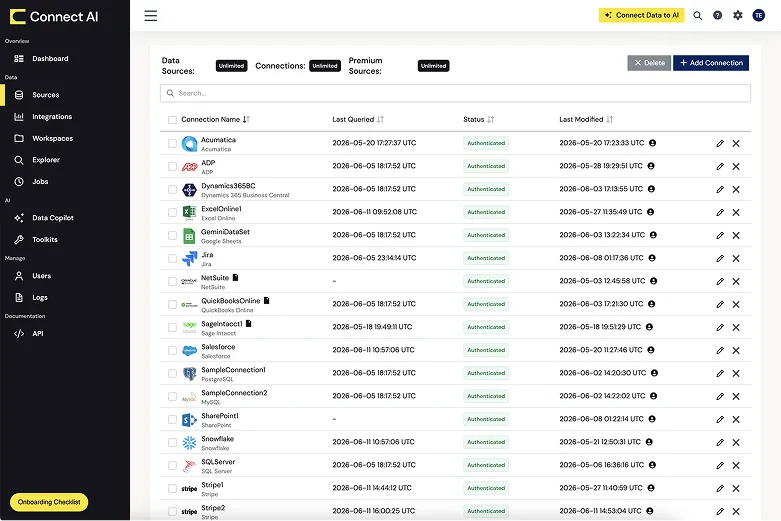
Task: Click the Data Sources Unlimited badge
Action: (231, 66)
